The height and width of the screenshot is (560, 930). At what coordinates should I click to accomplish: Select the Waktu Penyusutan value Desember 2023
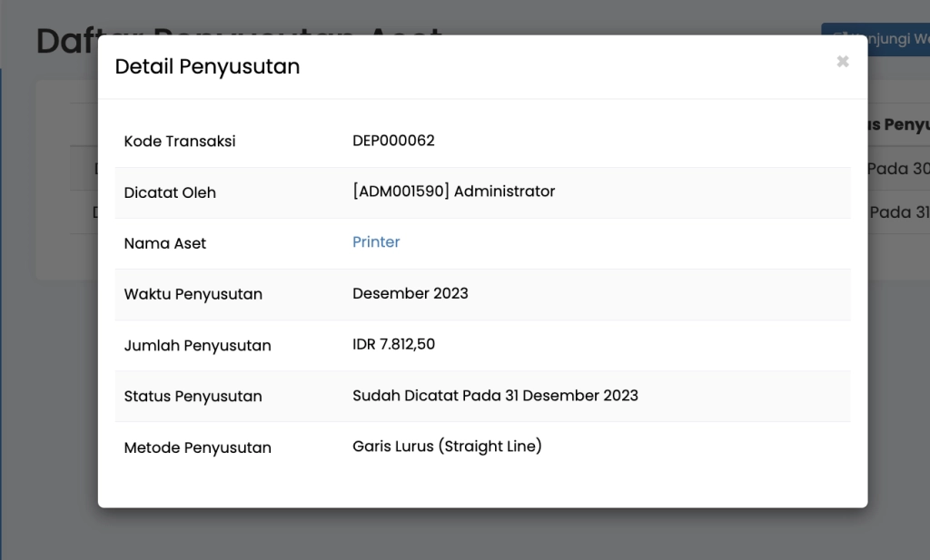pyautogui.click(x=411, y=293)
